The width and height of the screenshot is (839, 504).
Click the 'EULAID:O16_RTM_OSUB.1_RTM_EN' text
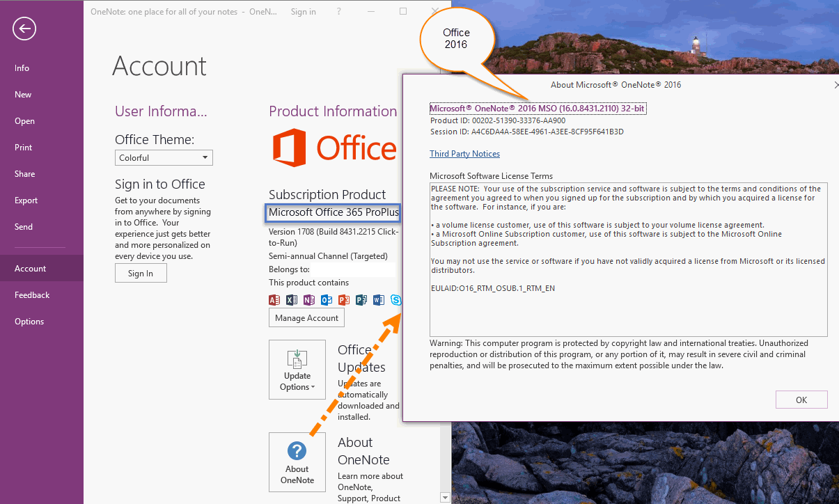coord(493,288)
